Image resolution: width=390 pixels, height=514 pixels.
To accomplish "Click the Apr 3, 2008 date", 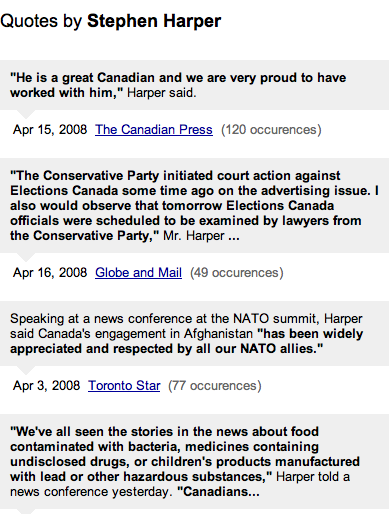I will coord(47,386).
